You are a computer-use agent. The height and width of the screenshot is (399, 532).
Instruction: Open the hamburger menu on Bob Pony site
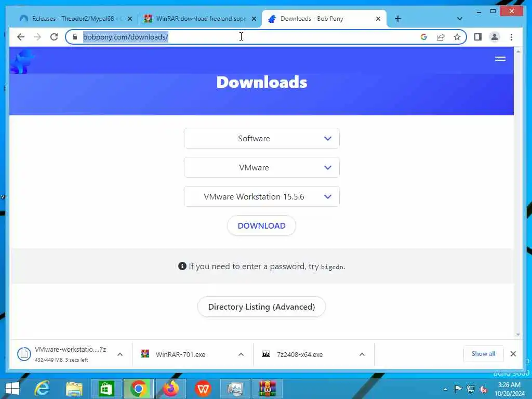(500, 59)
